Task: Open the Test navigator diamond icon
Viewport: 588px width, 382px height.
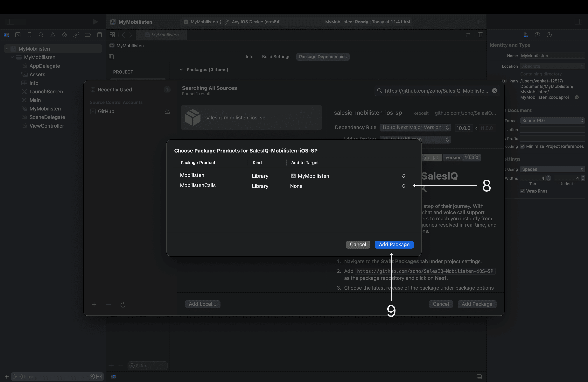Action: (65, 35)
